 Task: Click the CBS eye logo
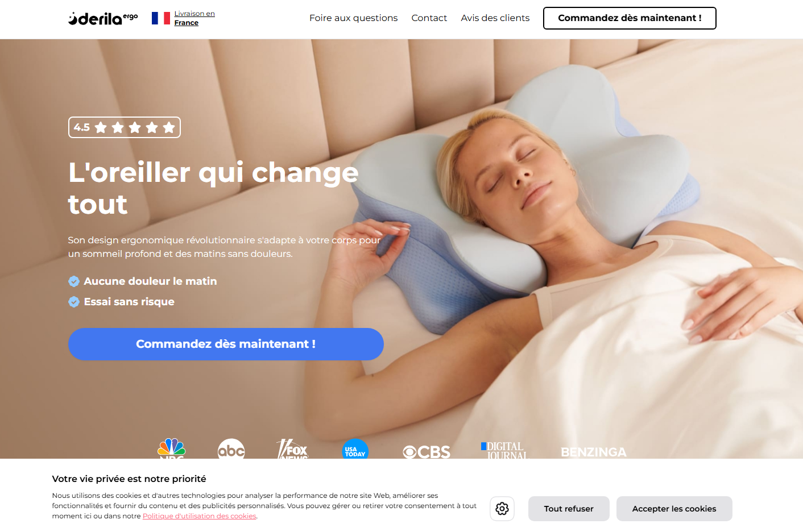click(x=427, y=452)
